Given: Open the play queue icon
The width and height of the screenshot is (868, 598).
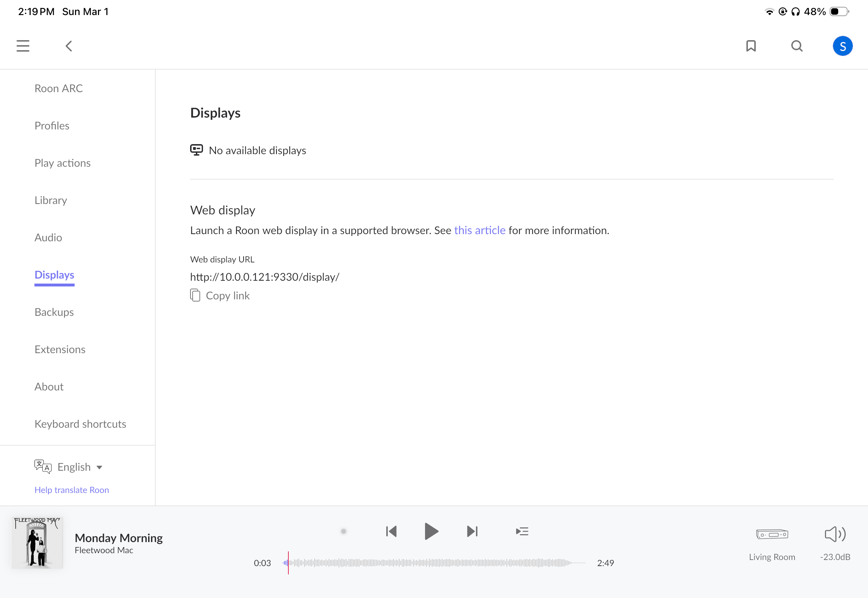Looking at the screenshot, I should [522, 531].
